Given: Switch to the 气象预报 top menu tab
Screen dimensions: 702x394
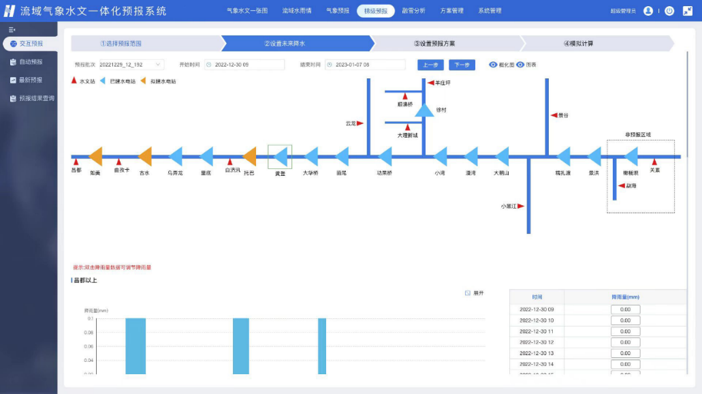Looking at the screenshot, I should coord(338,11).
